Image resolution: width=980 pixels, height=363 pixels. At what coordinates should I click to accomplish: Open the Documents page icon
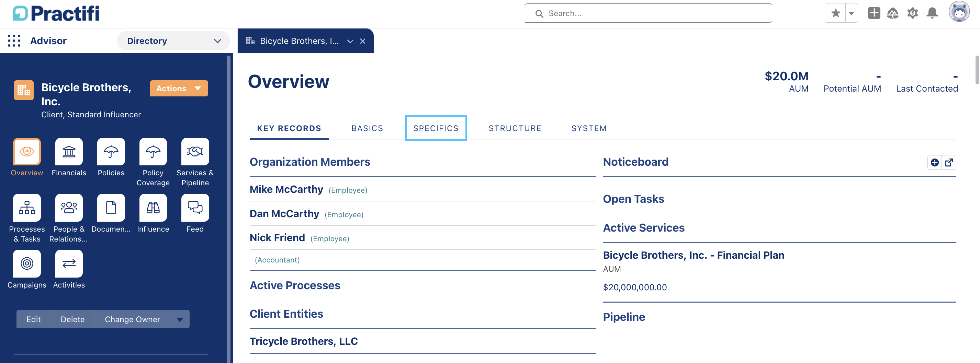(x=111, y=208)
